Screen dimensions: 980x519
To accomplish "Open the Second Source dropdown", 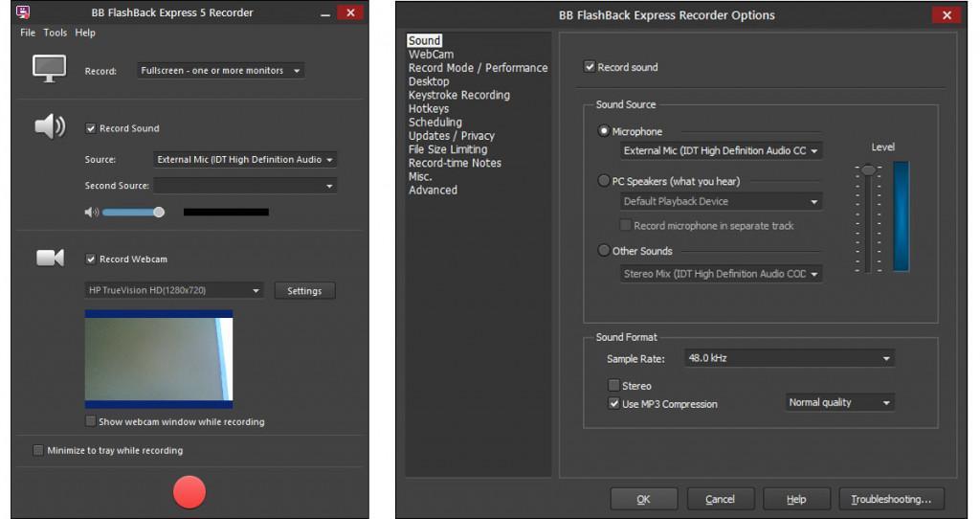I will click(245, 186).
